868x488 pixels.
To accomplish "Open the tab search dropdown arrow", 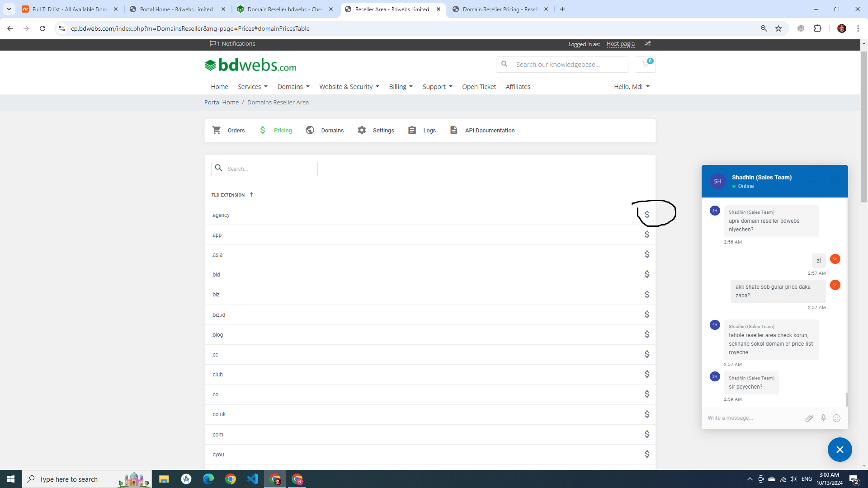I will (9, 9).
